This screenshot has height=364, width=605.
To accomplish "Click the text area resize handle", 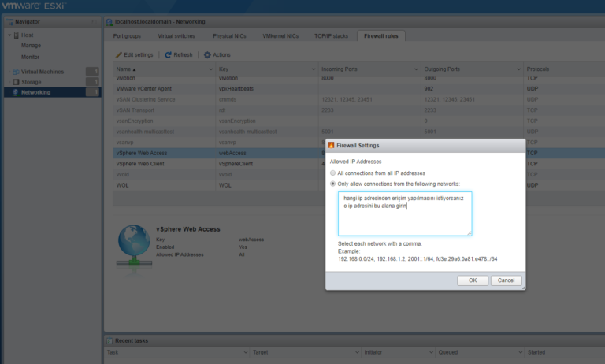I will coord(470,233).
